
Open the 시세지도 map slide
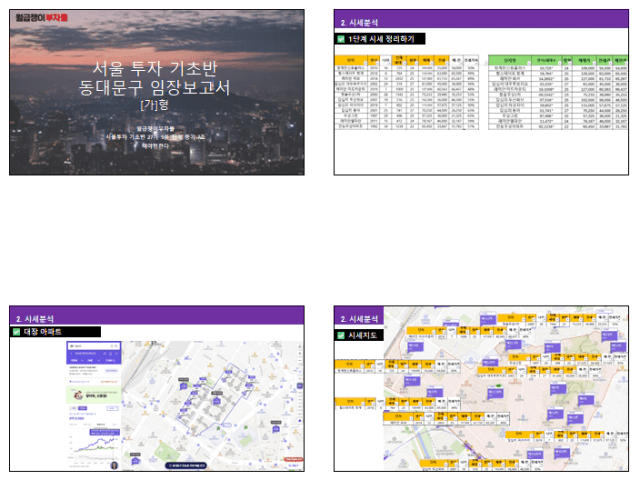[x=481, y=389]
